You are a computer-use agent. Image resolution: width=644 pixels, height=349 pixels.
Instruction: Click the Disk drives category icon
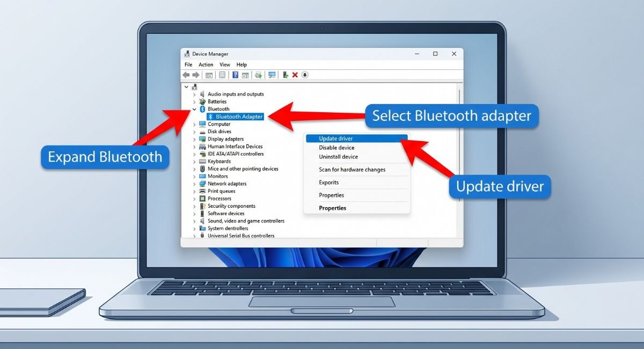click(202, 132)
